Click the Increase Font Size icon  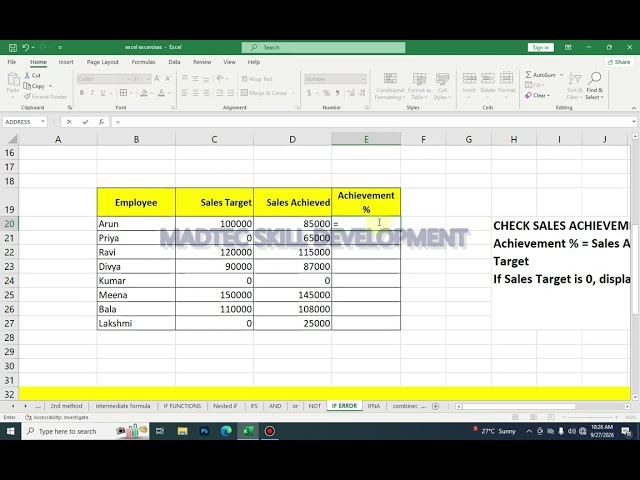[157, 78]
